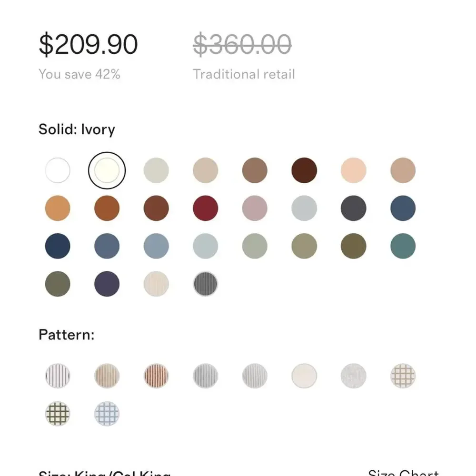Select the olive green swatch in last row
This screenshot has width=476, height=476.
[x=58, y=284]
